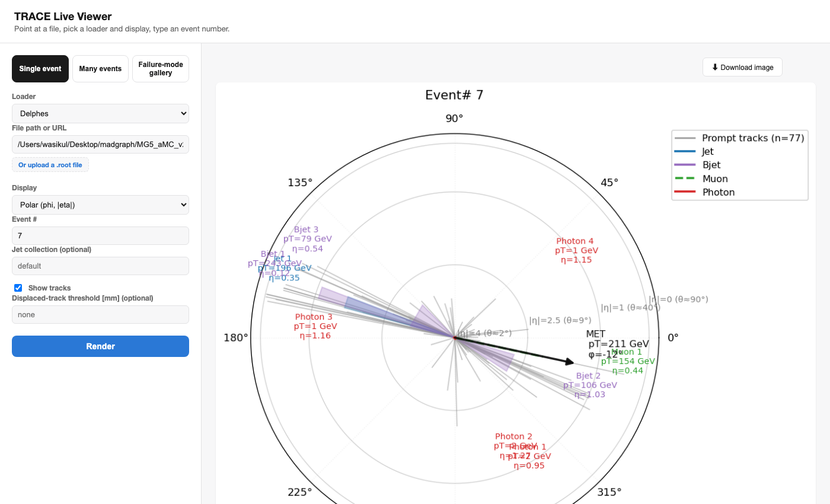Screen dimensions: 830x504
Task: Click Or upload a .root file
Action: (50, 165)
